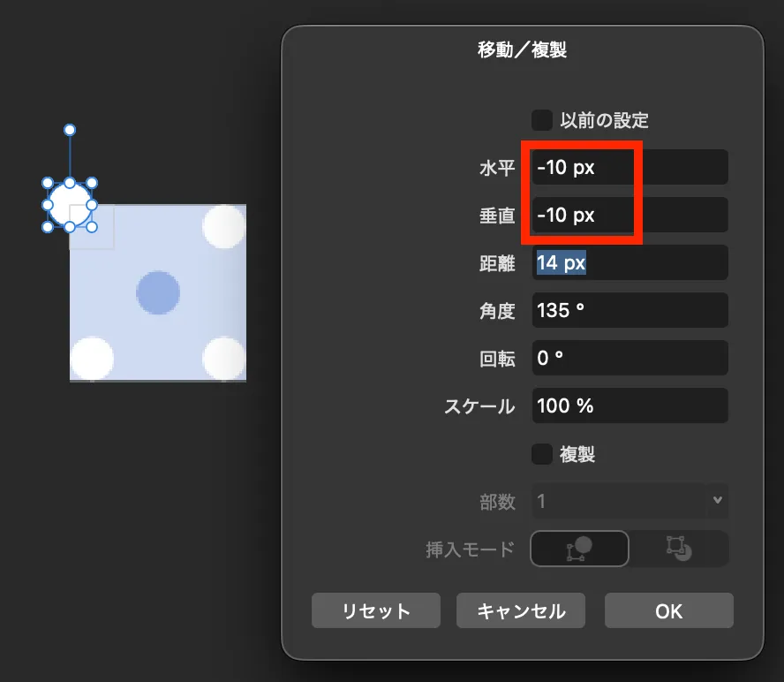This screenshot has height=682, width=784.
Task: Click the 角度 field showing 135°
Action: (629, 310)
